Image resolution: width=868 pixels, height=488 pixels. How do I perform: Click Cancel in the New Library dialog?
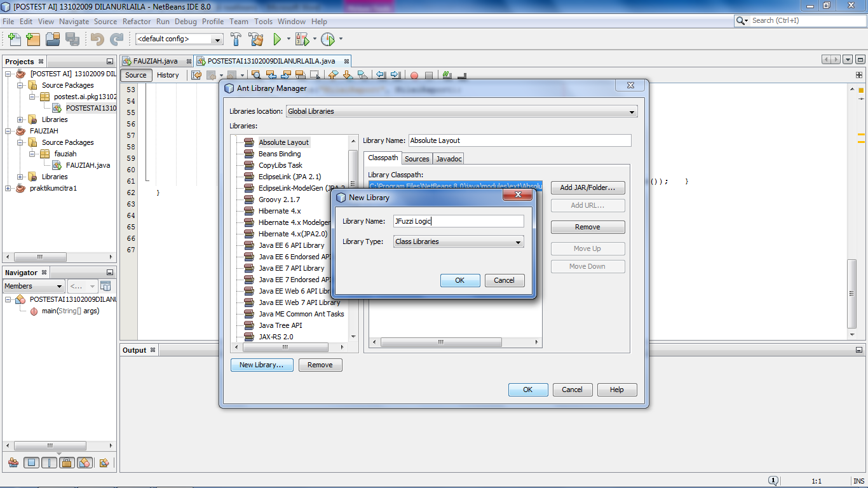pos(505,280)
